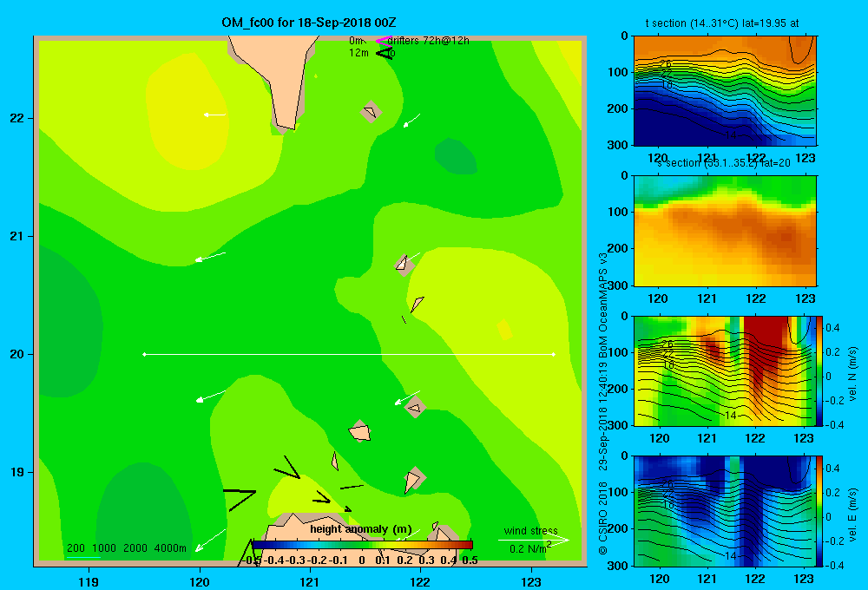
Task: Click the title 'OM_fc00 for 18-Sep-2018 00Z'
Action: (x=309, y=23)
